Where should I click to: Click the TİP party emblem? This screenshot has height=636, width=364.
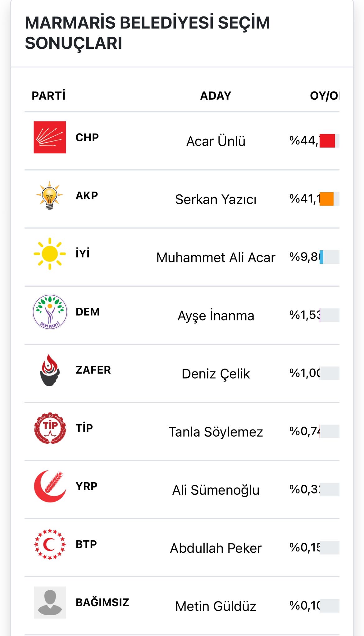pyautogui.click(x=50, y=428)
